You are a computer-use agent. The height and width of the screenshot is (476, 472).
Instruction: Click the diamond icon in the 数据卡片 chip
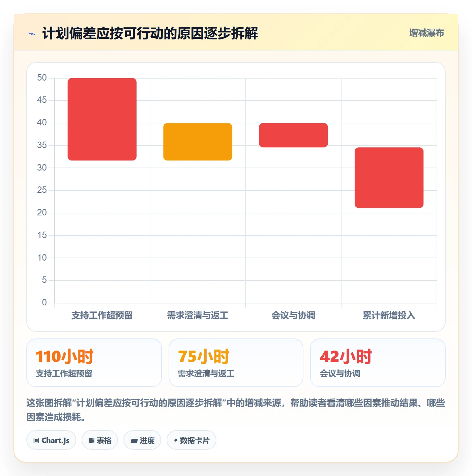tap(176, 440)
